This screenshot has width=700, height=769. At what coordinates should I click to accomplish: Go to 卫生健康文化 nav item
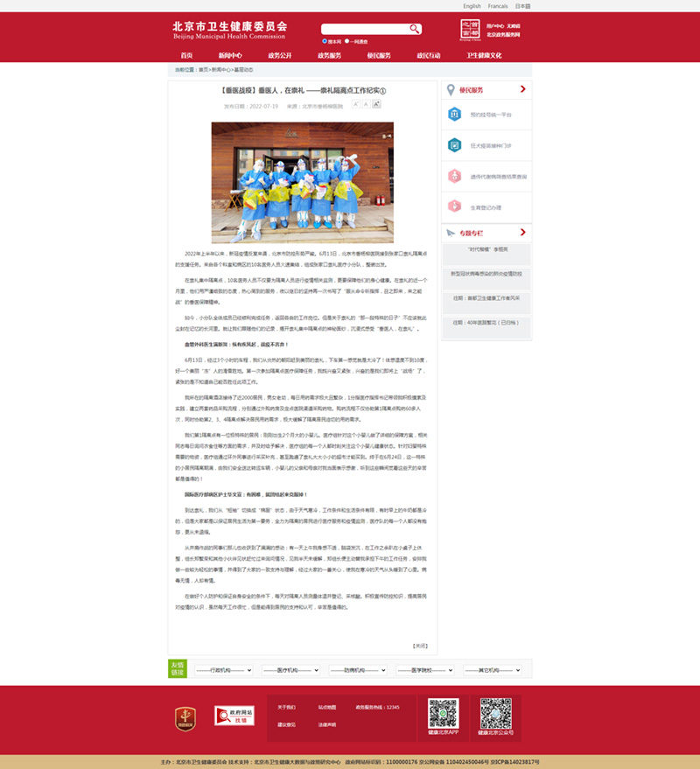click(x=484, y=55)
